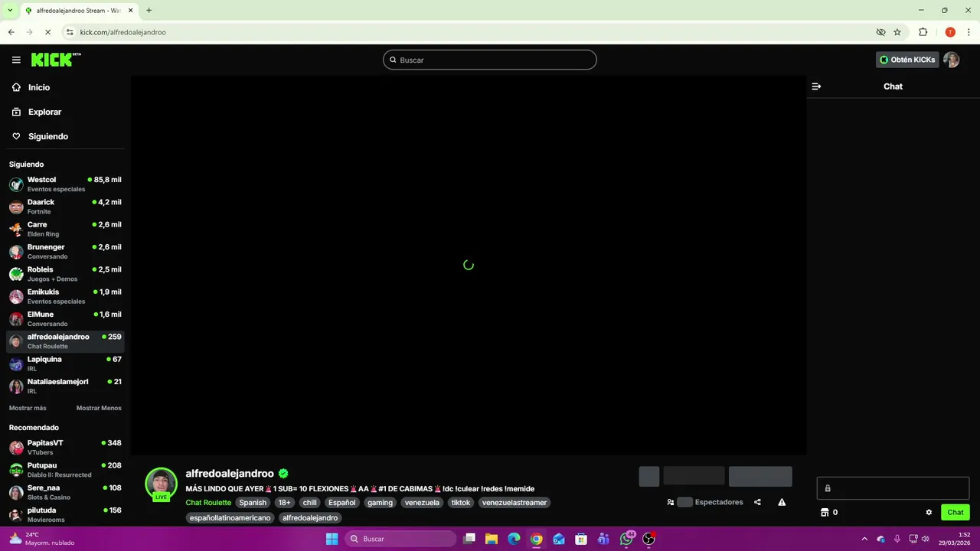Select the Español tag
The width and height of the screenshot is (980, 551).
[341, 503]
